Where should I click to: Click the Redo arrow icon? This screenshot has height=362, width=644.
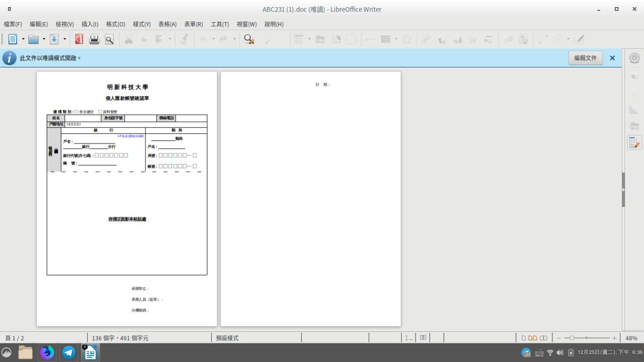pyautogui.click(x=224, y=39)
